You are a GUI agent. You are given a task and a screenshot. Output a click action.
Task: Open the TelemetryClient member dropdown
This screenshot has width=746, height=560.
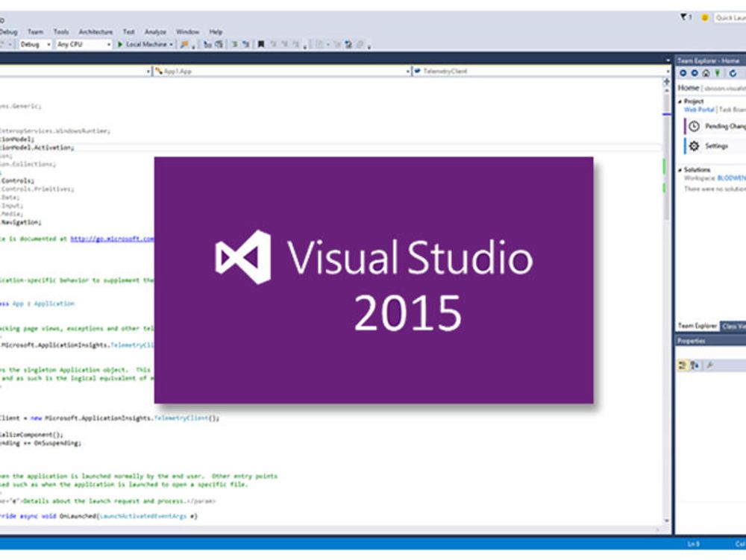668,72
